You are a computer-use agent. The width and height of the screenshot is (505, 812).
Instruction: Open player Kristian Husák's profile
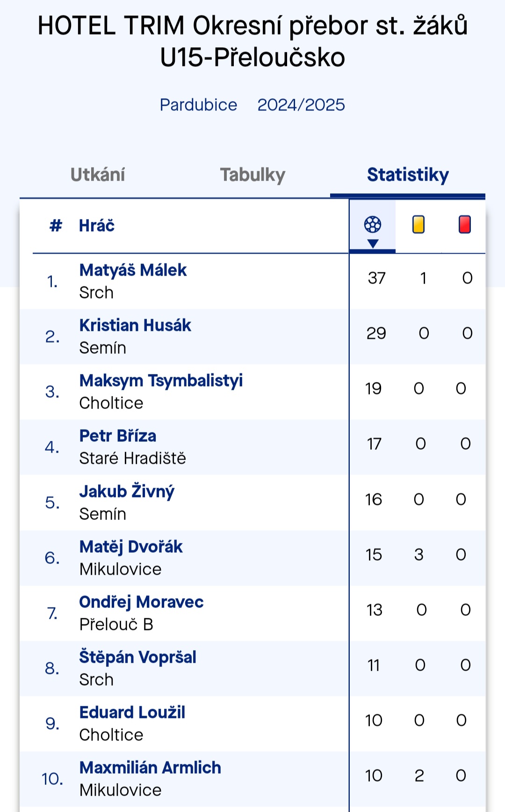[135, 325]
